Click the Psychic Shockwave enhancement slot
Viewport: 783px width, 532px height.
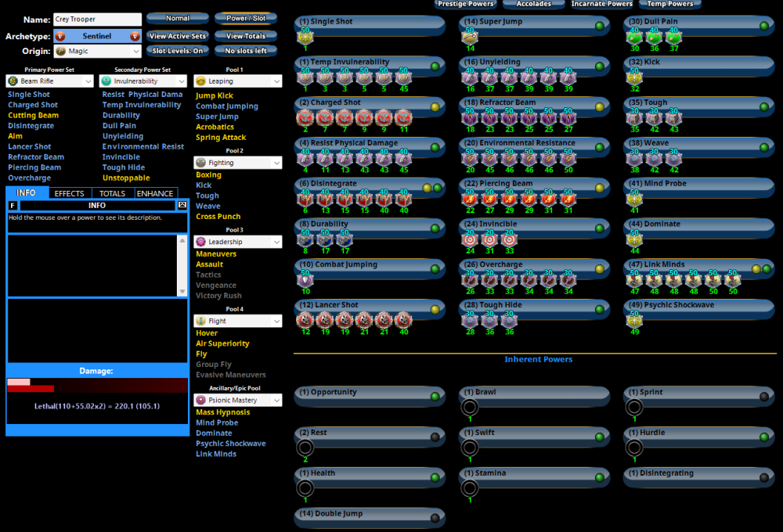coord(633,321)
